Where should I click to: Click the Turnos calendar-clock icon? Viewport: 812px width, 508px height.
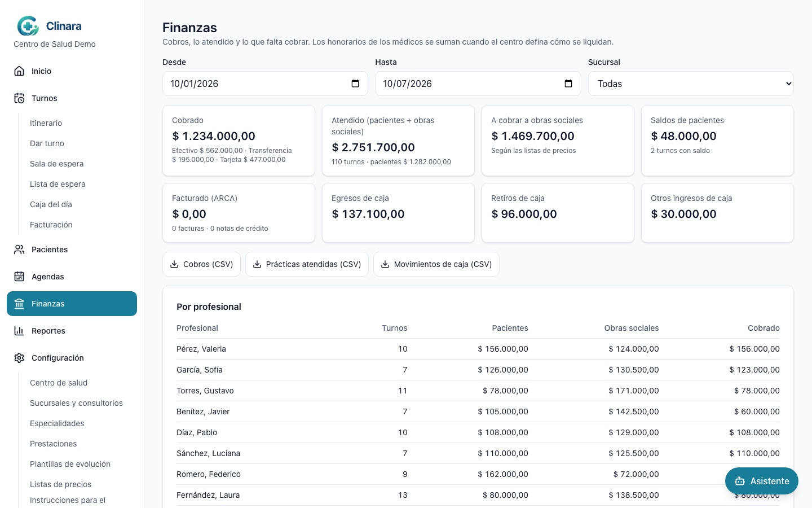tap(19, 98)
